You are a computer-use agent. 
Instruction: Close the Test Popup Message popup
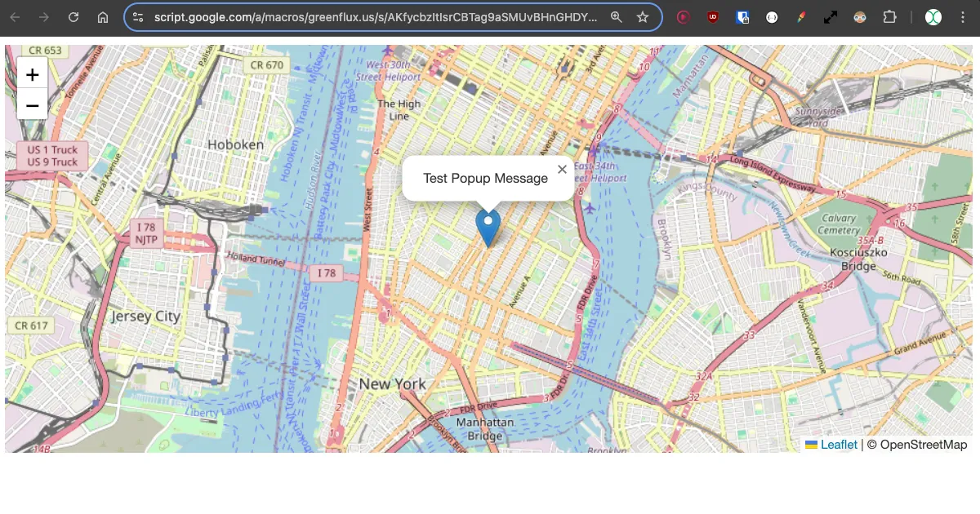point(562,170)
